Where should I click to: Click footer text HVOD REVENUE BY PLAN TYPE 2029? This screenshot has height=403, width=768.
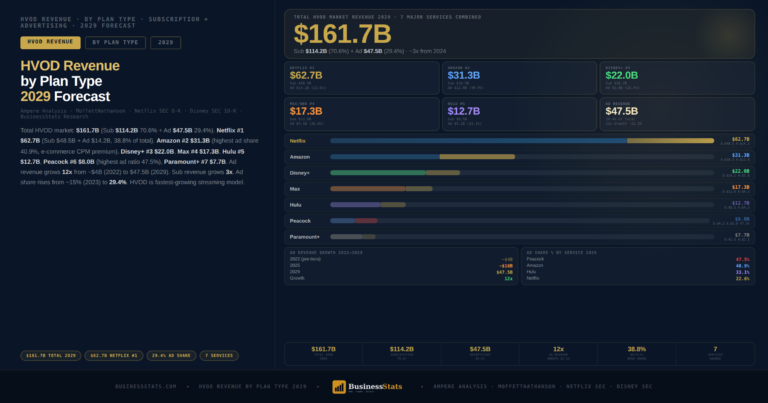click(253, 387)
